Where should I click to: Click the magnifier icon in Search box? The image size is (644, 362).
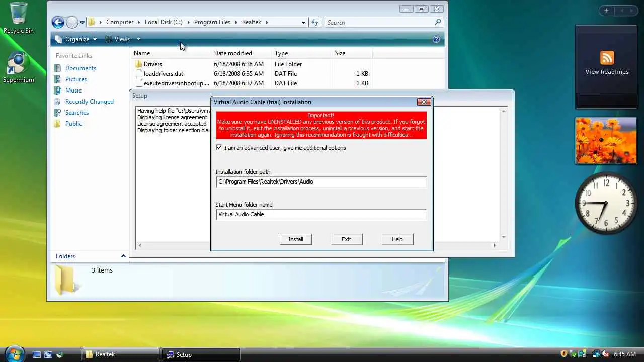438,22
